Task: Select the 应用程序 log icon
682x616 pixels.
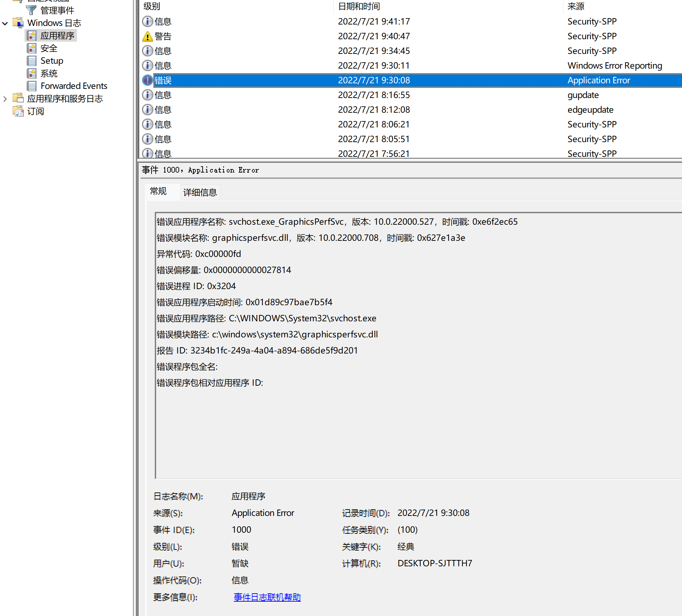Action: pos(32,35)
